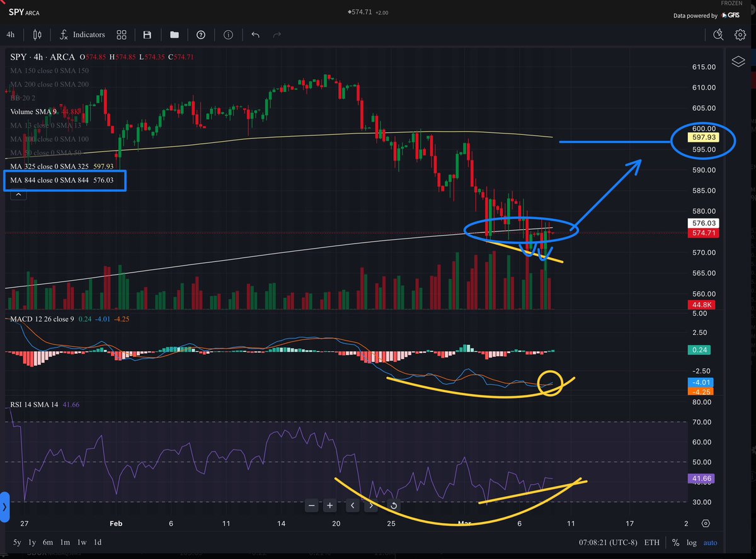Select the hidden MA 13 close 0 SMA 13 legend

click(46, 125)
